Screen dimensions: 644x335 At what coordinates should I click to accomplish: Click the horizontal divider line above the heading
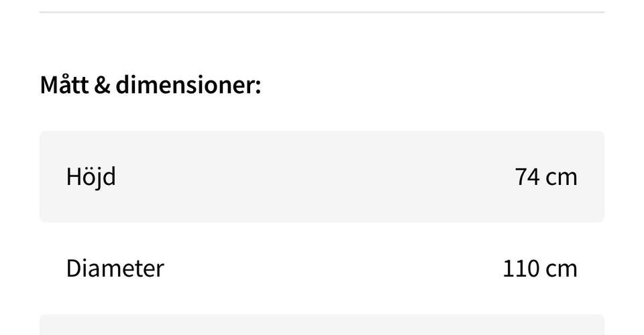coord(322,12)
